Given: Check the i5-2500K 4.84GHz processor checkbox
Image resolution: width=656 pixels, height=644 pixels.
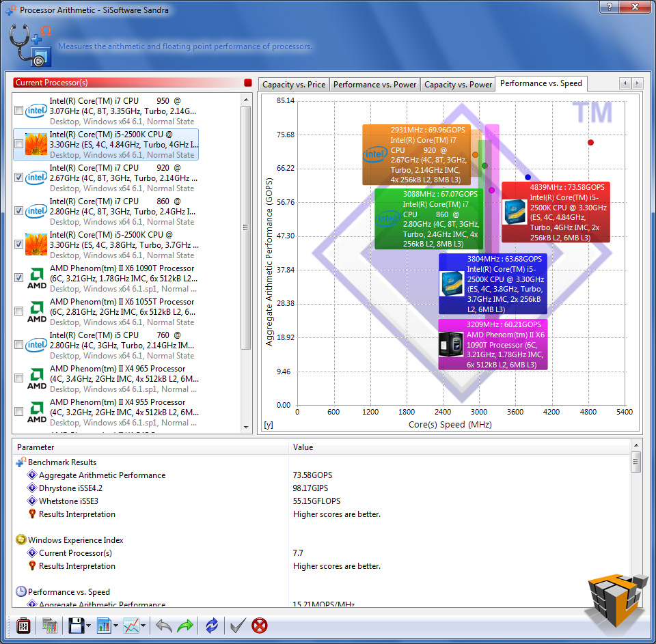Looking at the screenshot, I should click(18, 144).
